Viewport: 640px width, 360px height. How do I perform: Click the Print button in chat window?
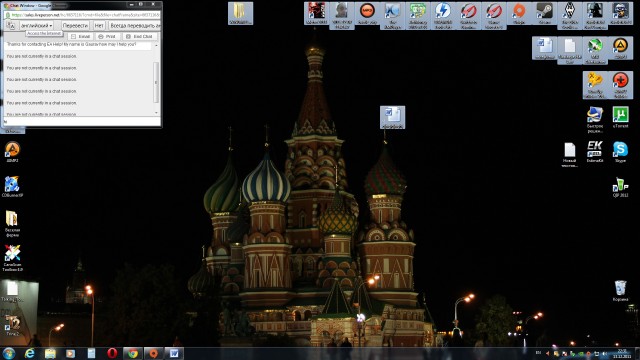[107, 36]
